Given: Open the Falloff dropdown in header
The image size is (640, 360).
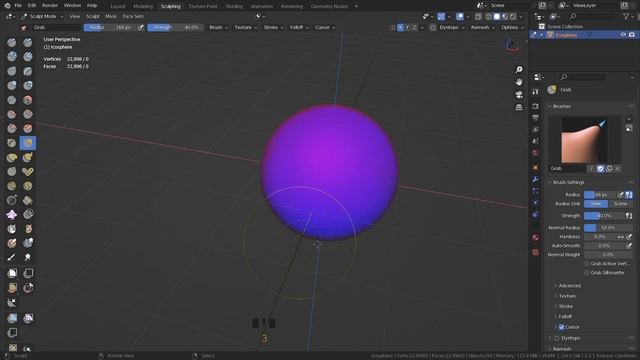Looking at the screenshot, I should [299, 27].
